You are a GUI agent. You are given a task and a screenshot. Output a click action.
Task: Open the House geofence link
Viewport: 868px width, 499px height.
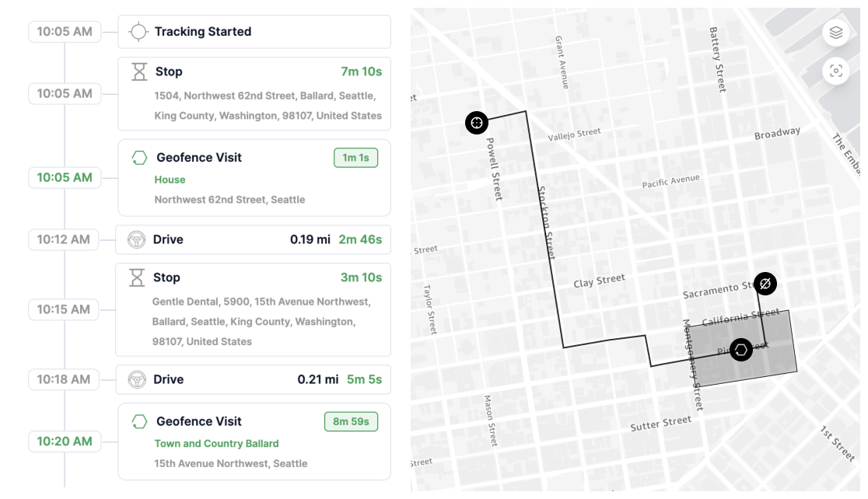coord(170,180)
